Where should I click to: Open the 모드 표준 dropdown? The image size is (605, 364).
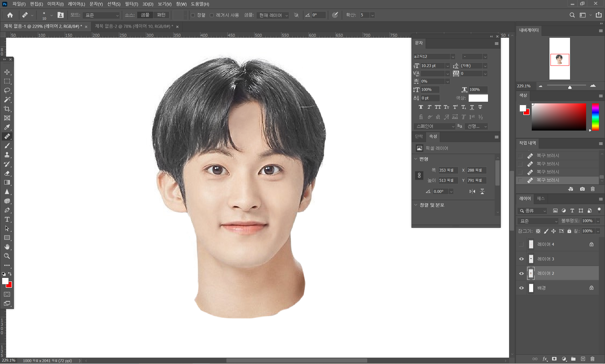click(x=101, y=15)
